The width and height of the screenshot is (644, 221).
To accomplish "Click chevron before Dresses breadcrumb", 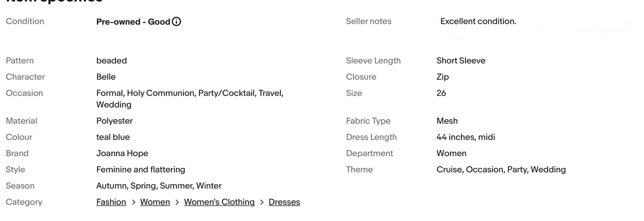I will (262, 202).
